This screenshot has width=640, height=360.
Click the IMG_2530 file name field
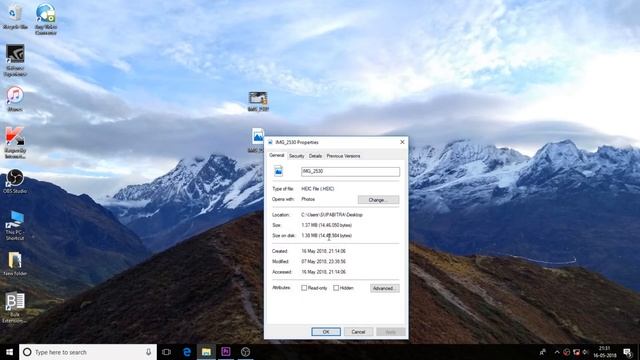coord(350,171)
